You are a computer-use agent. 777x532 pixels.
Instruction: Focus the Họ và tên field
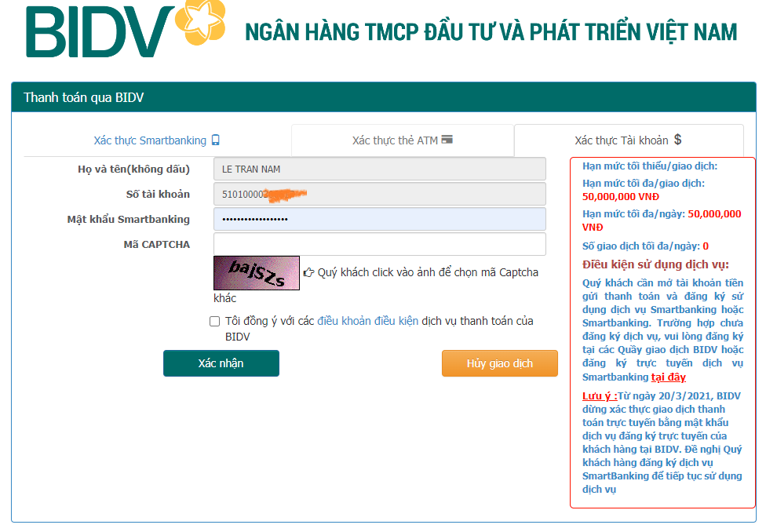pos(380,169)
